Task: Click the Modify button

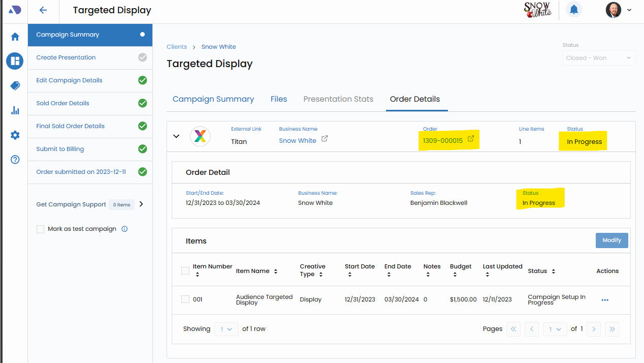Action: [611, 240]
